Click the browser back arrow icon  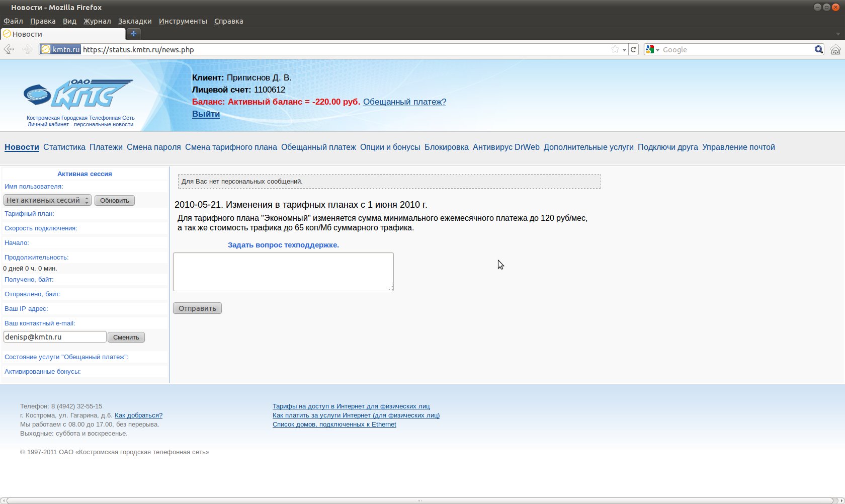pos(9,49)
